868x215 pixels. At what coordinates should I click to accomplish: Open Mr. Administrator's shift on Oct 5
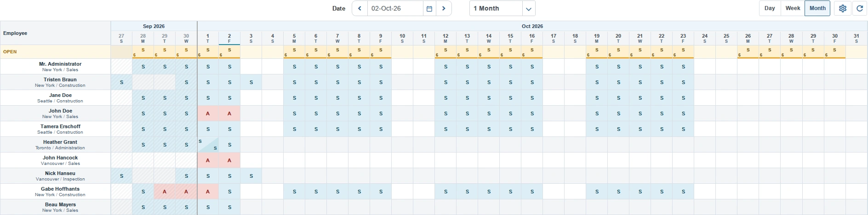(294, 67)
